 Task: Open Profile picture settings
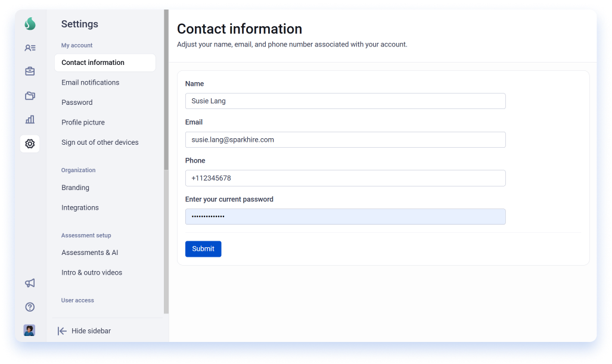pos(83,123)
